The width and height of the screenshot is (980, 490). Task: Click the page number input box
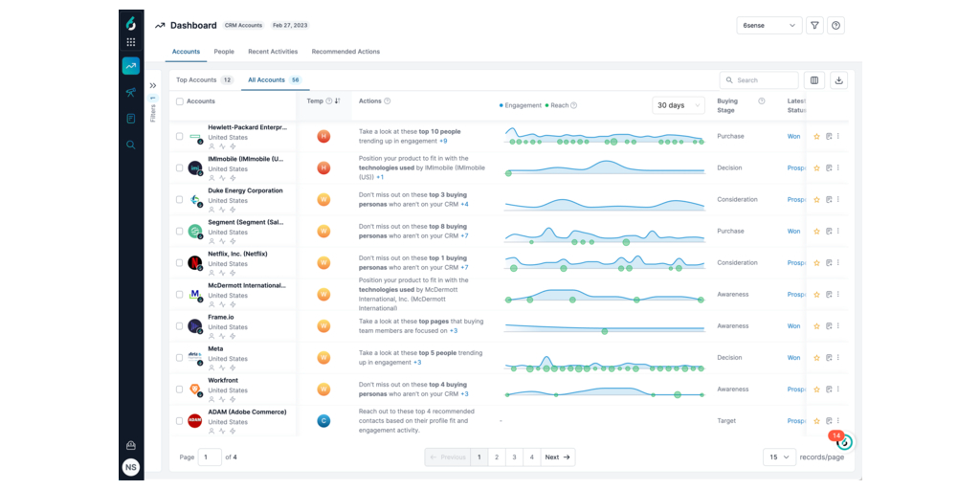tap(210, 457)
